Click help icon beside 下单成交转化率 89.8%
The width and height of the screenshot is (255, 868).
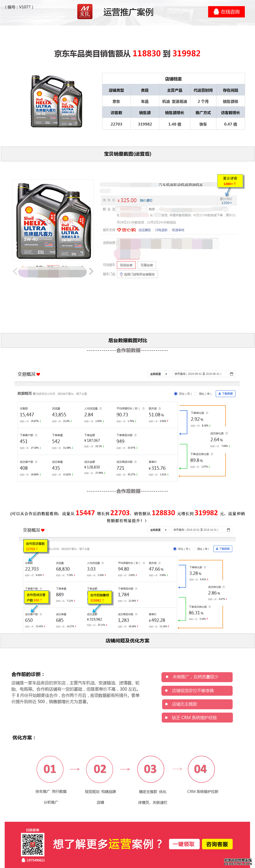point(212,454)
